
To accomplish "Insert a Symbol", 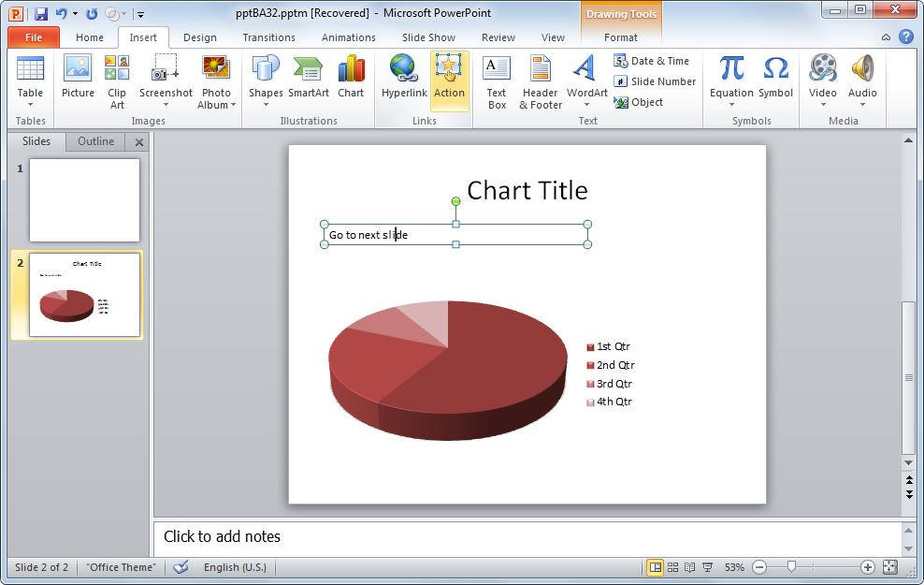I will pyautogui.click(x=775, y=80).
